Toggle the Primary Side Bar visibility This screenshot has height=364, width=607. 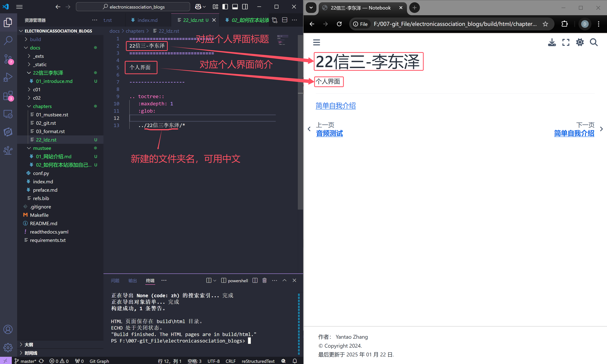[225, 7]
